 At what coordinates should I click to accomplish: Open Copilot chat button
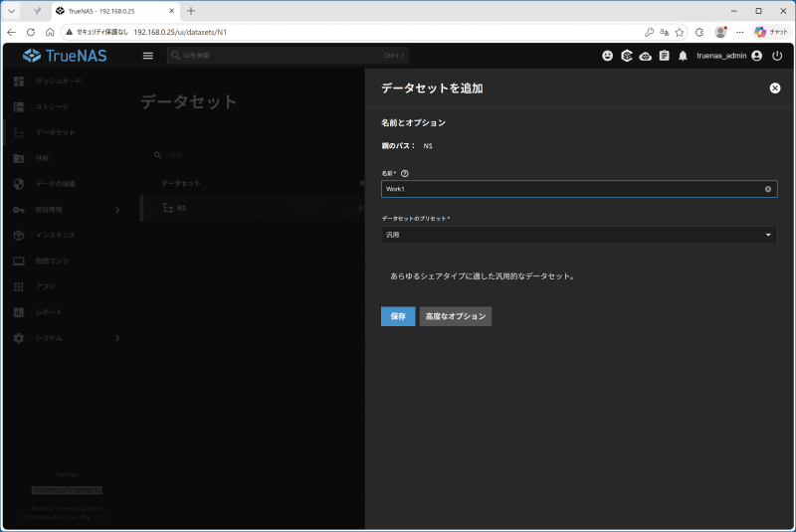coord(770,32)
